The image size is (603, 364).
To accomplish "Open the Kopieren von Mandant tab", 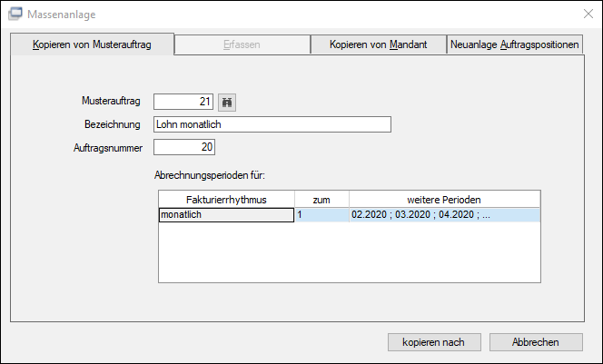I will 379,44.
